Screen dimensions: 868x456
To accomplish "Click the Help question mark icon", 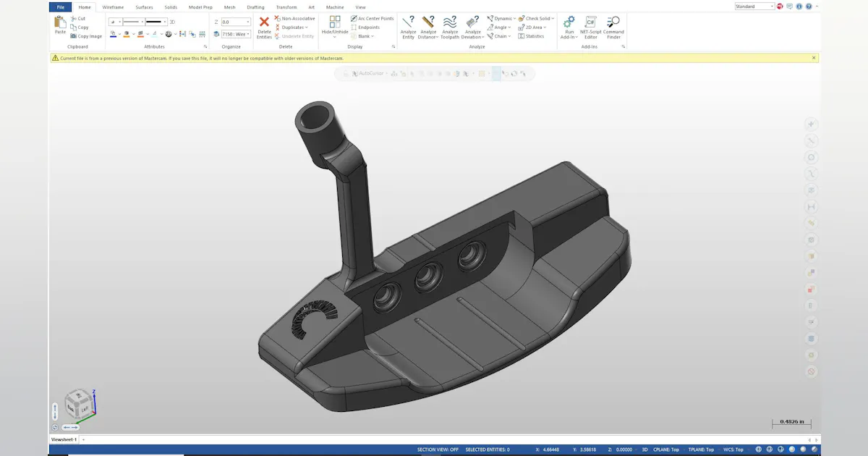I will tap(809, 7).
